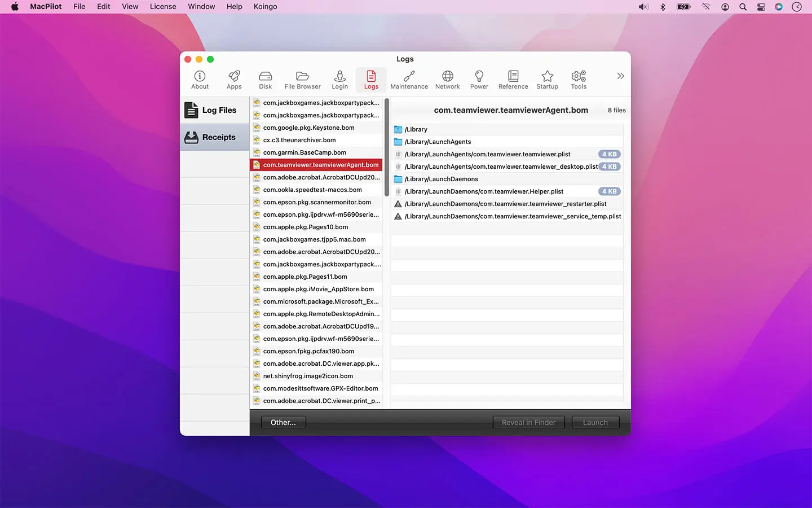Open the Reference toolbar section

tap(513, 80)
